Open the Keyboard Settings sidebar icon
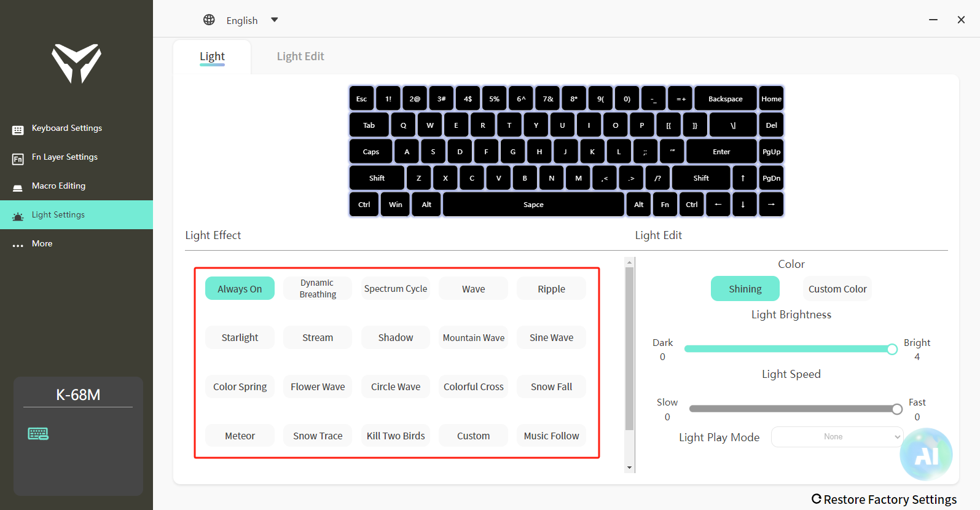Screen dimensions: 980x510 click(18, 130)
